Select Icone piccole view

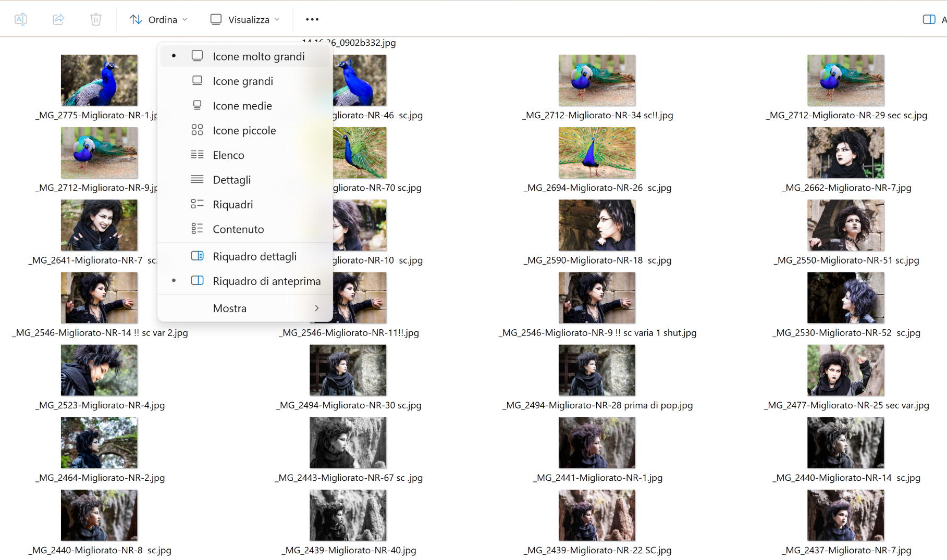[x=245, y=130]
